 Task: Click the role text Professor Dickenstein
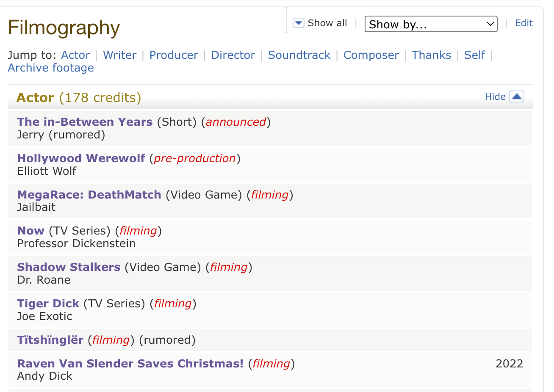[76, 243]
